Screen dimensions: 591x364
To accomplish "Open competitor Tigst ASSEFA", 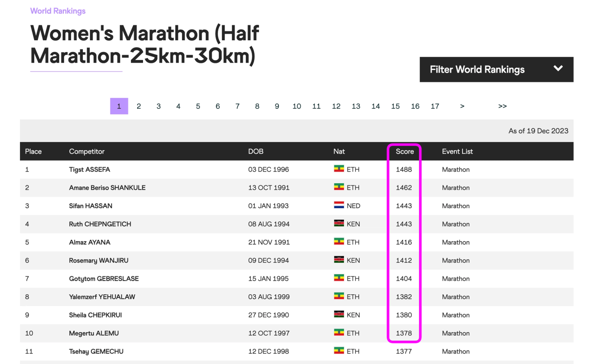I will click(x=89, y=169).
